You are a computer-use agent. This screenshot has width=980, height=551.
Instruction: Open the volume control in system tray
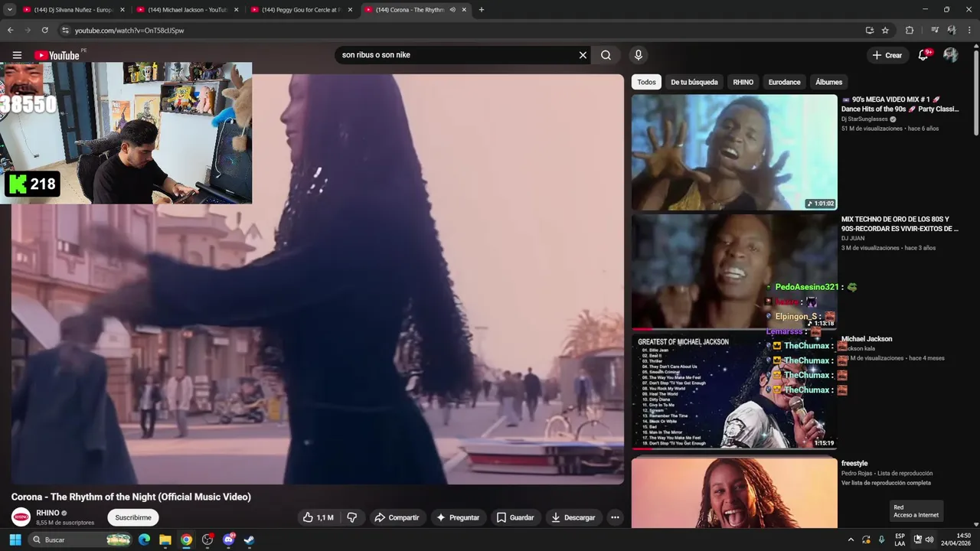click(929, 540)
